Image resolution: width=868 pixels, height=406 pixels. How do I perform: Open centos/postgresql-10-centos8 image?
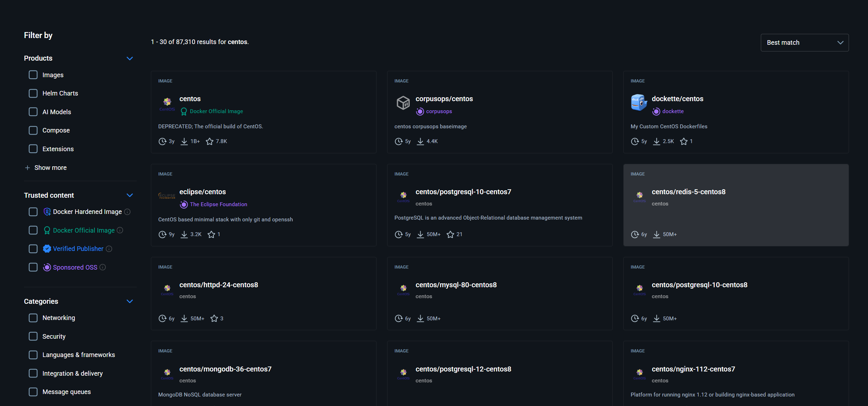coord(699,285)
